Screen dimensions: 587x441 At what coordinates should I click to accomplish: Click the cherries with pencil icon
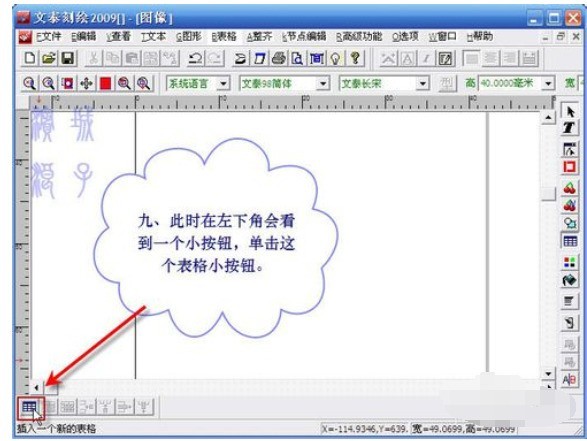[570, 205]
